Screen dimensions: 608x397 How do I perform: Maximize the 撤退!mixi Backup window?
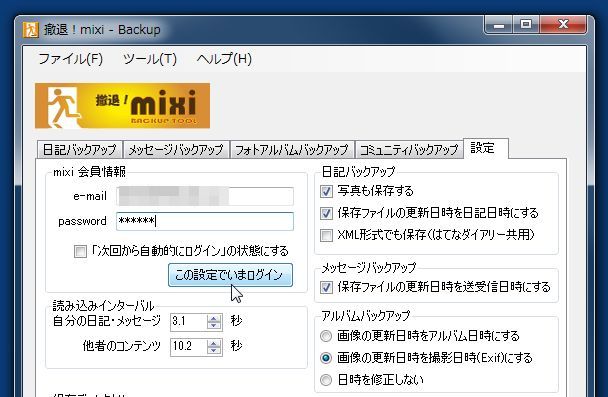526,25
